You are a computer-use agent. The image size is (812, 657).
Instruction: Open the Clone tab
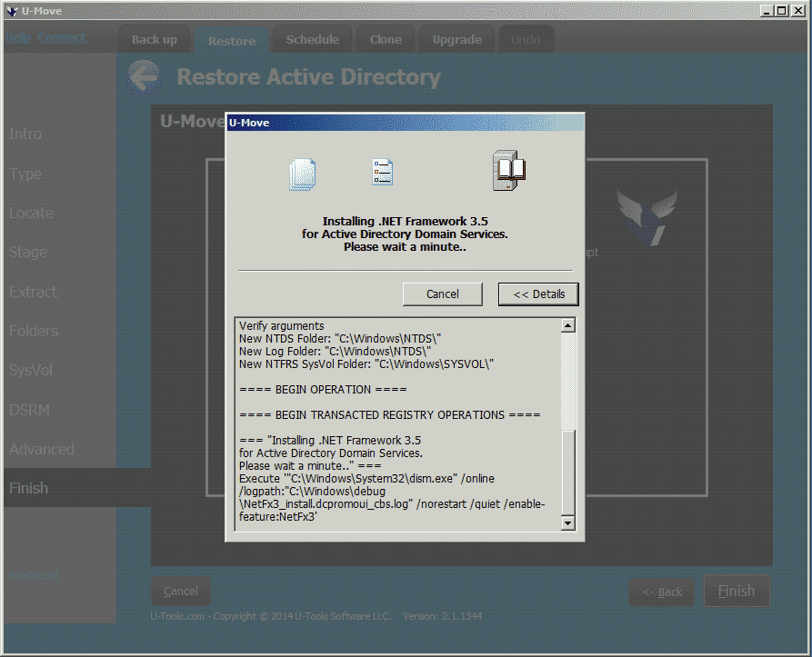pyautogui.click(x=386, y=40)
